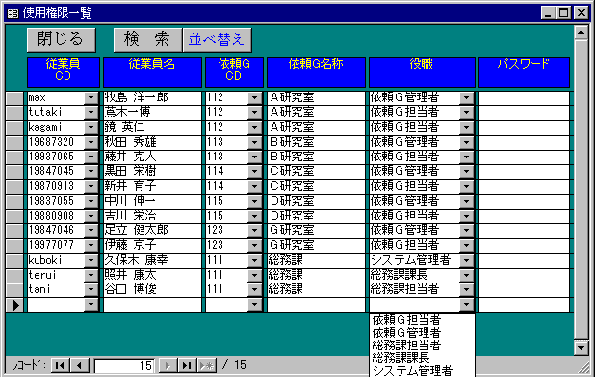Click vertical scrollbar up arrow
The width and height of the screenshot is (595, 377).
point(581,33)
